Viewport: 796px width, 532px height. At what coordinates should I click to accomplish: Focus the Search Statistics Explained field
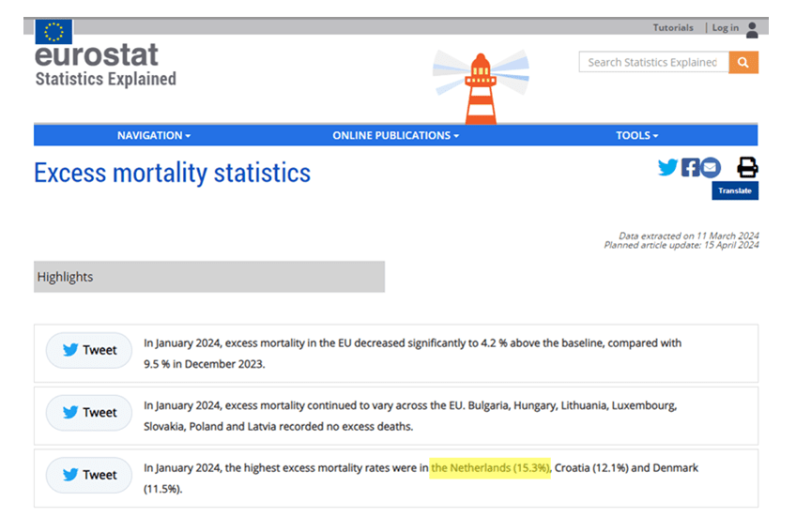pos(653,63)
